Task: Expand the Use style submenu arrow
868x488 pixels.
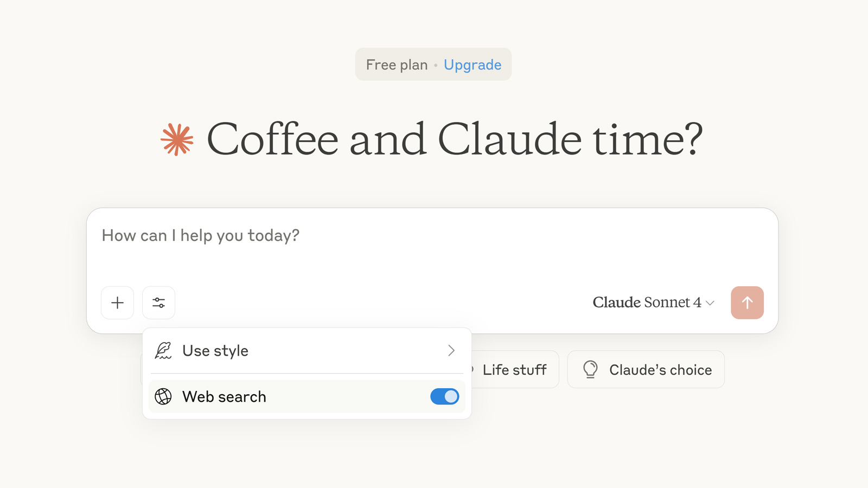Action: pos(451,351)
